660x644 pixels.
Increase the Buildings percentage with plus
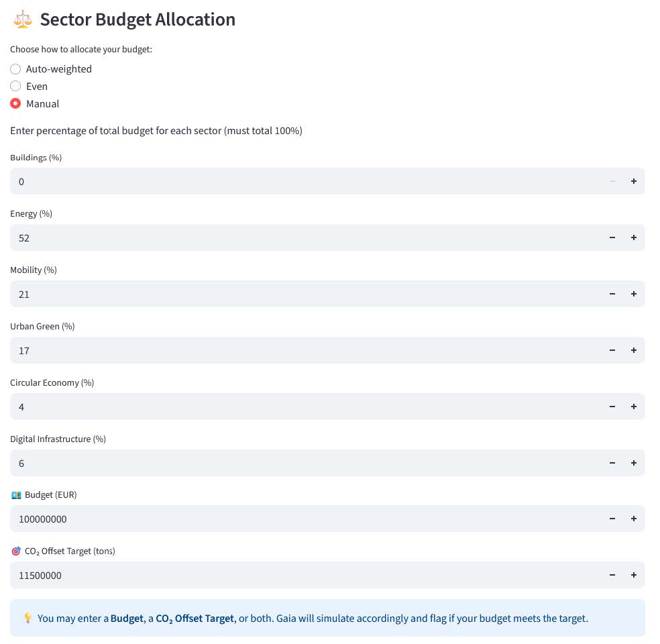pyautogui.click(x=633, y=181)
